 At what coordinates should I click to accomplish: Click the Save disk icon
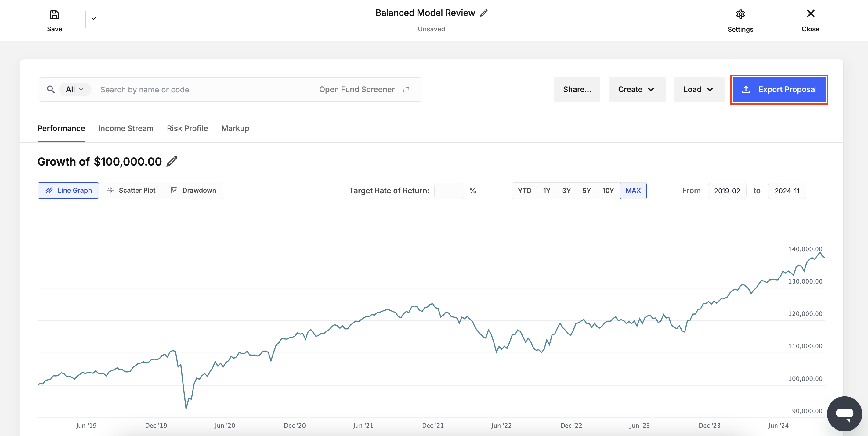(54, 14)
